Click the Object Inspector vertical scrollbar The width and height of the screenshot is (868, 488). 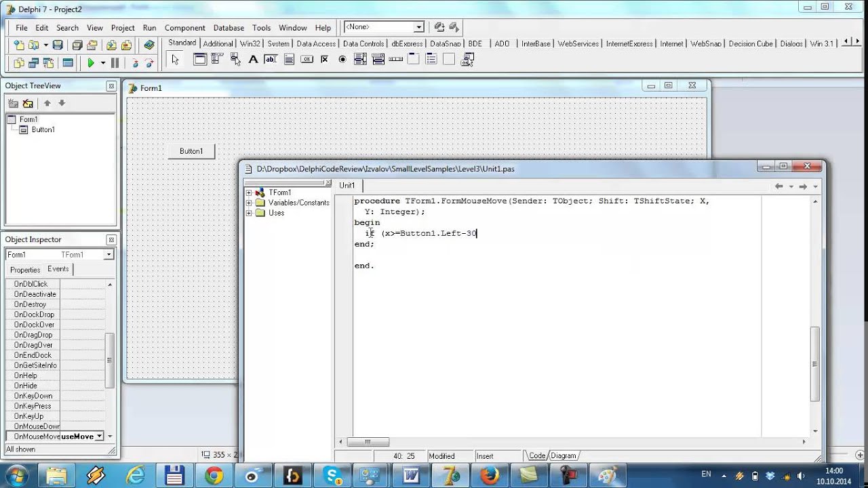coord(110,361)
